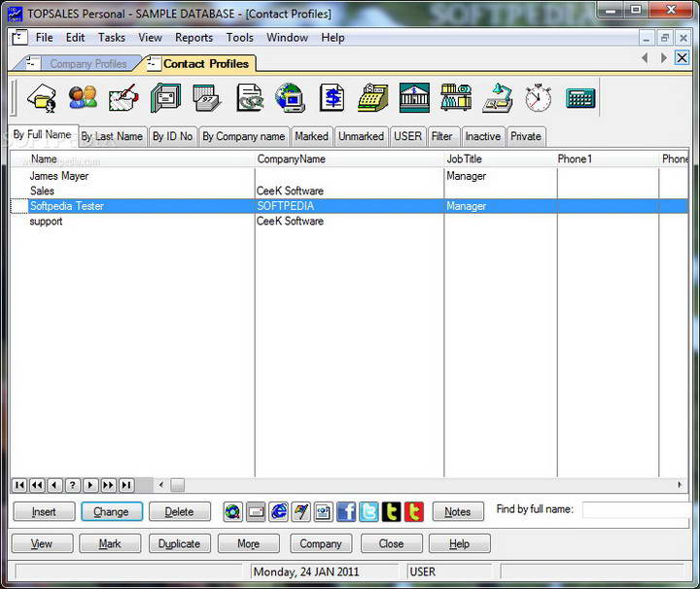Image resolution: width=700 pixels, height=589 pixels.
Task: Click the Notes button
Action: click(457, 512)
